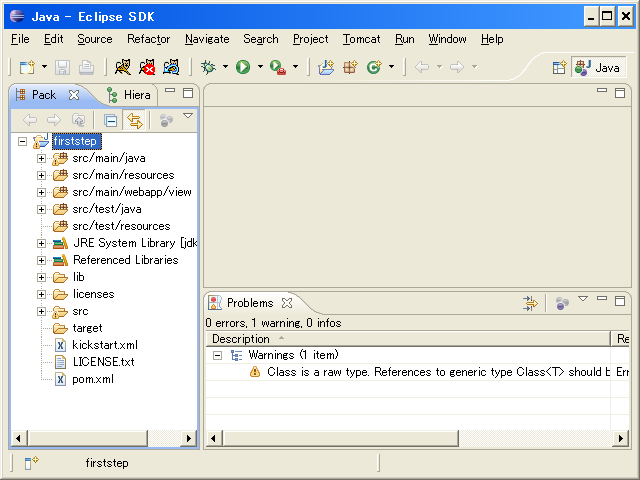Toggle Link with Editor in Package Explorer

click(134, 120)
